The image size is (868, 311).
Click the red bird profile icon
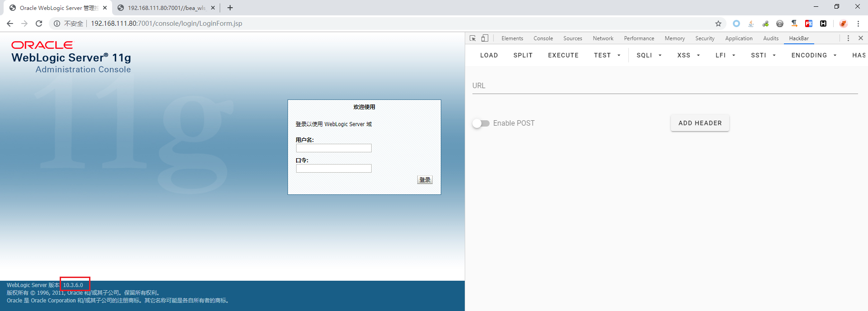coord(843,24)
